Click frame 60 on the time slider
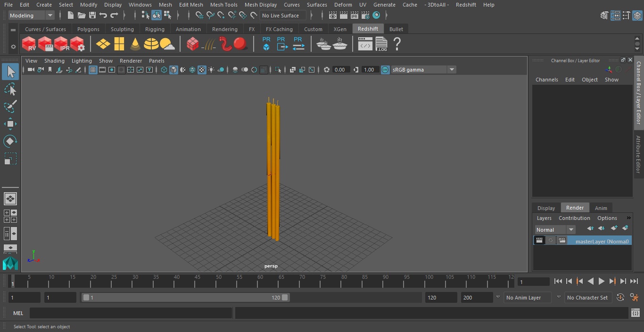This screenshot has width=644, height=332. 260,281
